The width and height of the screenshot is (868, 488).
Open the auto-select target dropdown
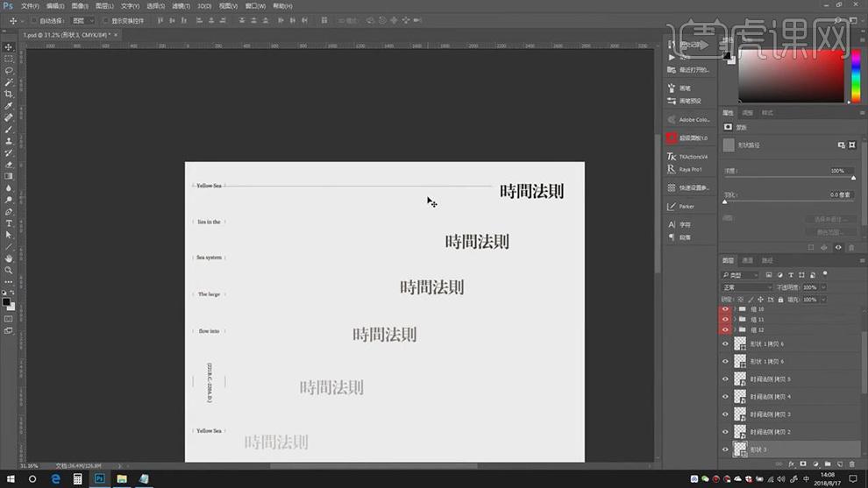click(83, 20)
